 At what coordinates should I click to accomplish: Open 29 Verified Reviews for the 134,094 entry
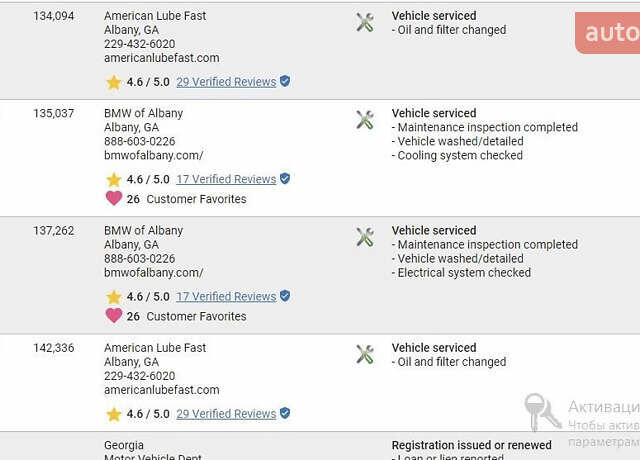226,82
